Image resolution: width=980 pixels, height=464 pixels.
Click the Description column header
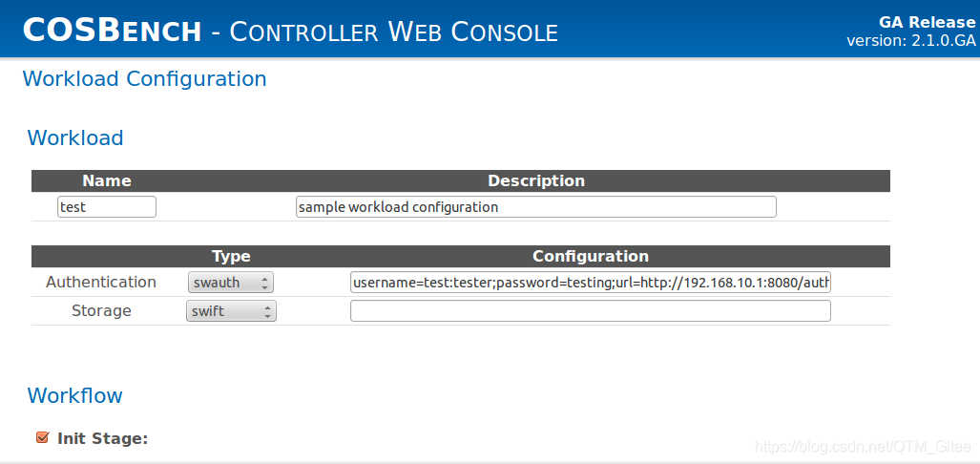click(536, 180)
